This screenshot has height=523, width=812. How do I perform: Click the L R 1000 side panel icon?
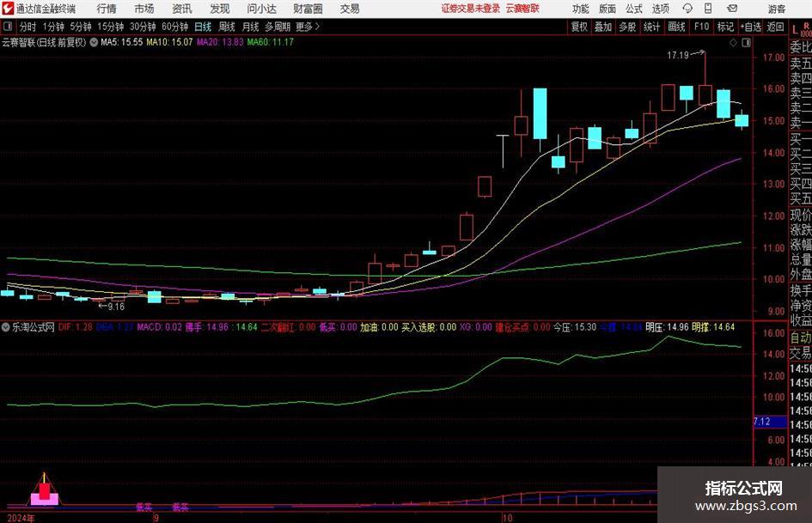(802, 29)
